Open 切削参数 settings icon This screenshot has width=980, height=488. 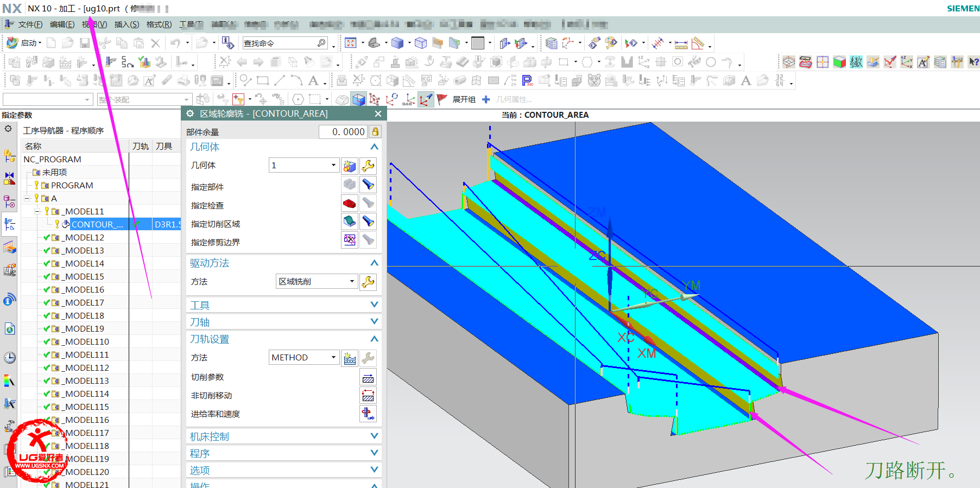(x=368, y=378)
